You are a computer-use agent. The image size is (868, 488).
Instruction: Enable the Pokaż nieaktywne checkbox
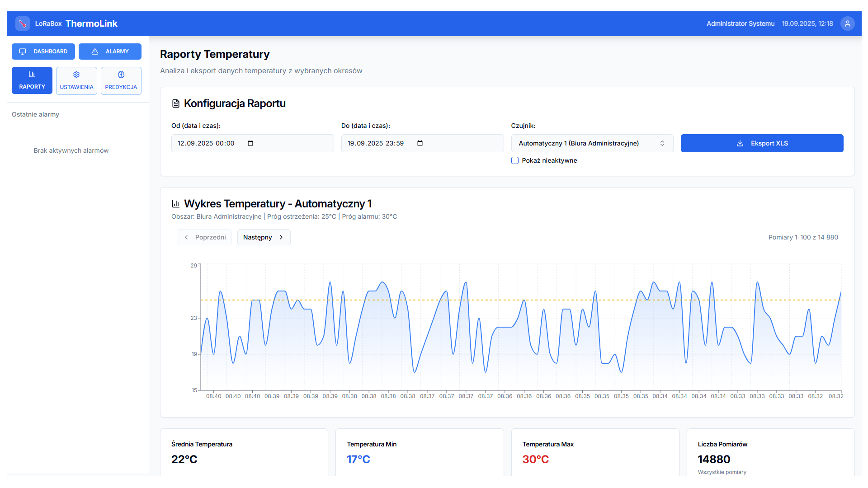pyautogui.click(x=515, y=160)
